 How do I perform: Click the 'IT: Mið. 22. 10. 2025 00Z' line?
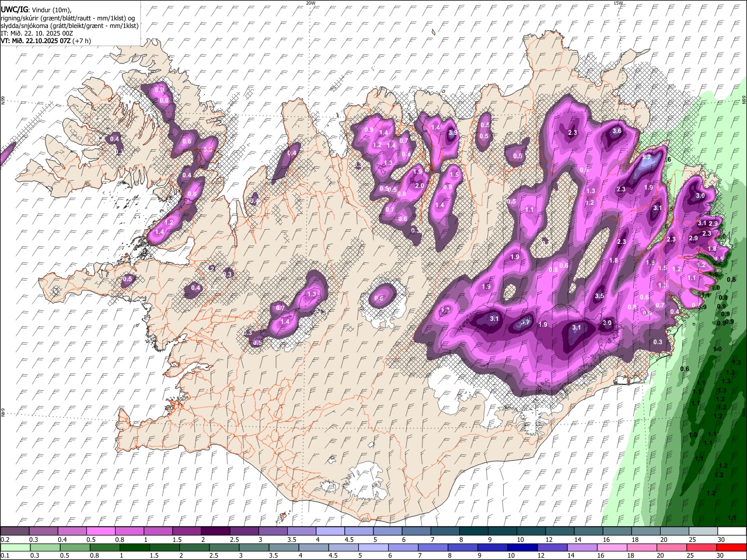(37, 33)
